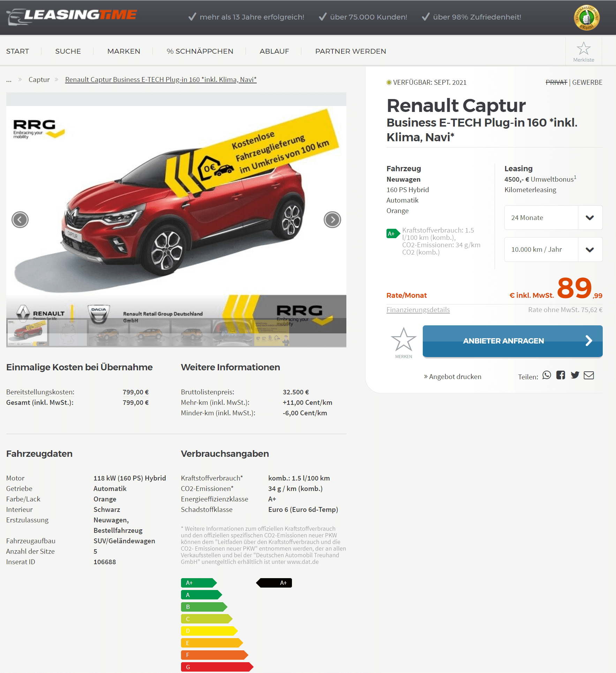This screenshot has height=673, width=616.
Task: Go to START menu item
Action: 17,51
